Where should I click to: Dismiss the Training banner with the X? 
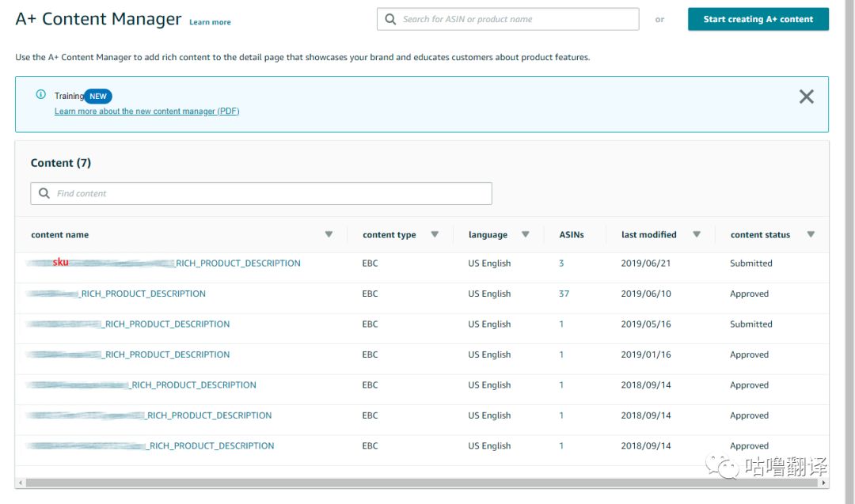(x=807, y=97)
